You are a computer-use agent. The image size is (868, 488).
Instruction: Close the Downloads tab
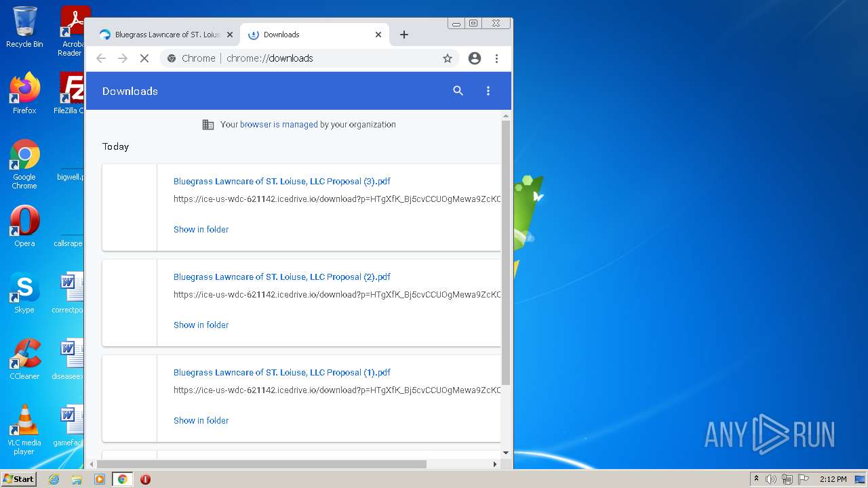pos(378,35)
